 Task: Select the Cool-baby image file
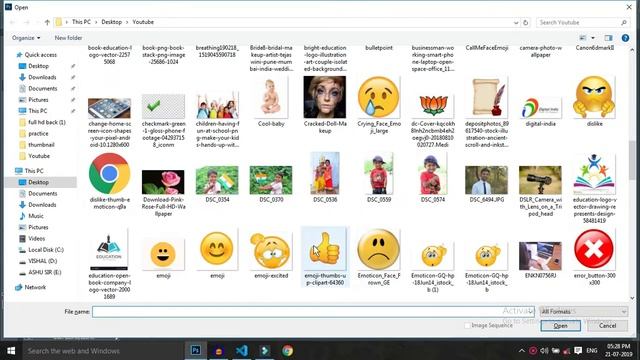pyautogui.click(x=271, y=102)
